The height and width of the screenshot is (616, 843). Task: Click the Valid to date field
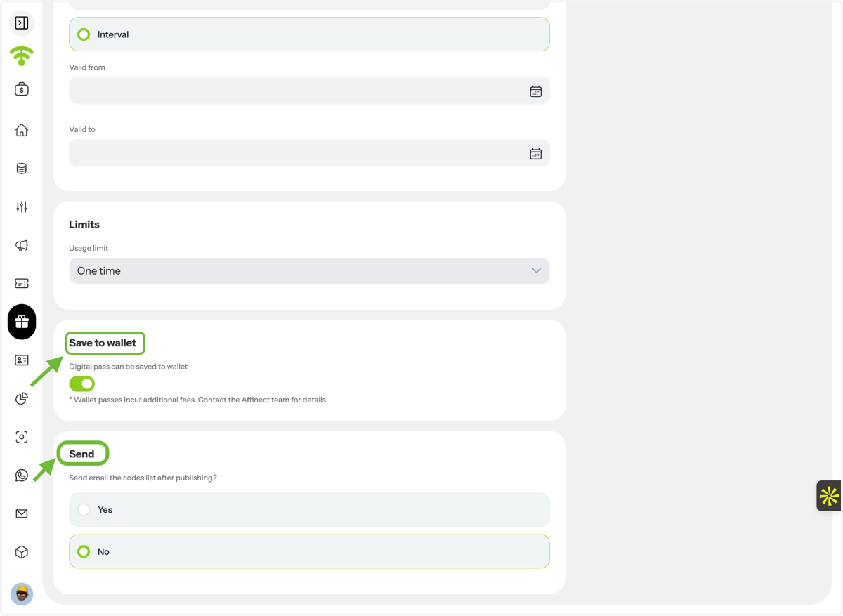[x=309, y=153]
